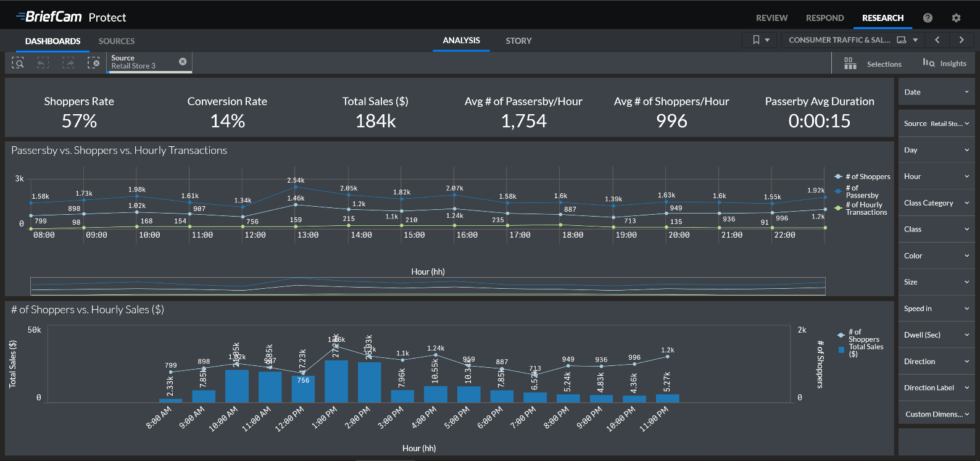Switch to the Sources tab

pyautogui.click(x=117, y=41)
